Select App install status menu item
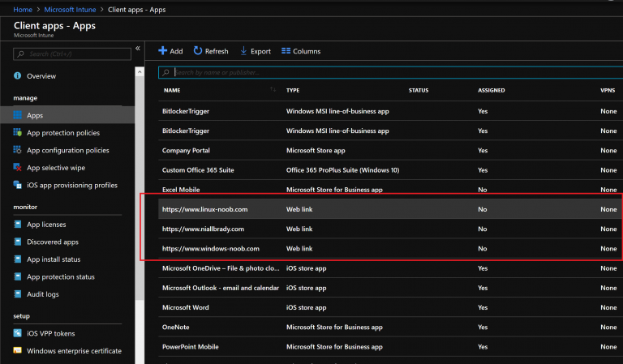Image resolution: width=623 pixels, height=364 pixels. coord(64,259)
